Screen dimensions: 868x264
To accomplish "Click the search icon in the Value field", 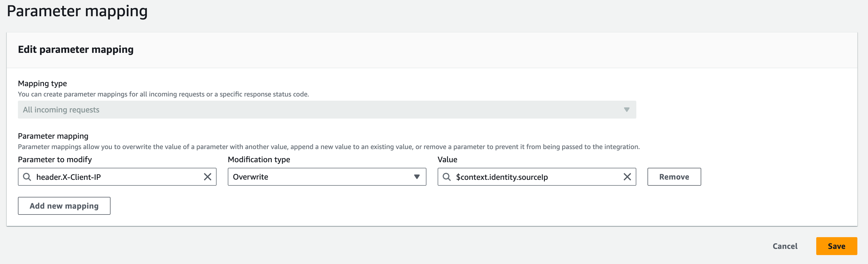I will click(447, 177).
